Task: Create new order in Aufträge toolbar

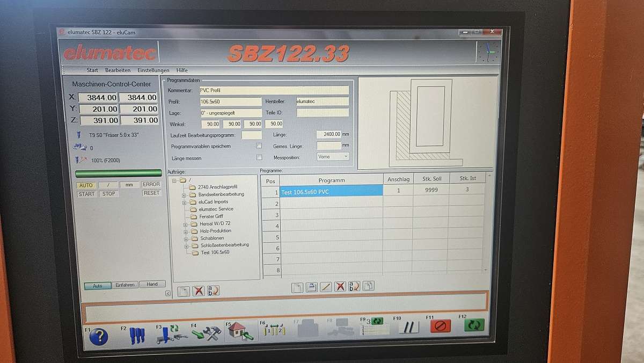Action: pyautogui.click(x=184, y=291)
